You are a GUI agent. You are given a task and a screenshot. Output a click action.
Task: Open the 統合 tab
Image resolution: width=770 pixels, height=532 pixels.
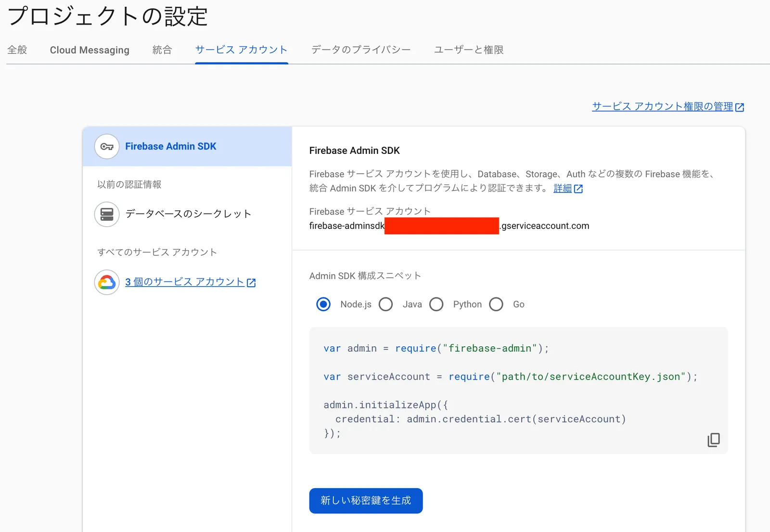(x=162, y=50)
